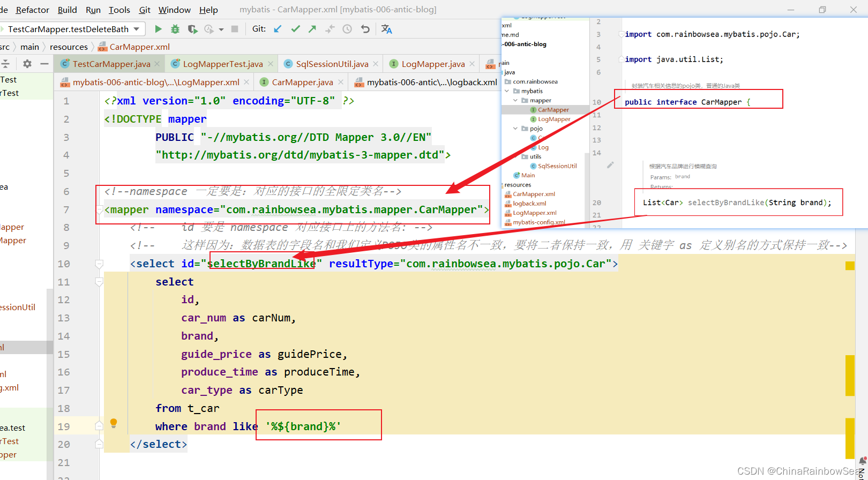
Task: Switch to the SqlSessionUtil.java tab
Action: point(332,64)
